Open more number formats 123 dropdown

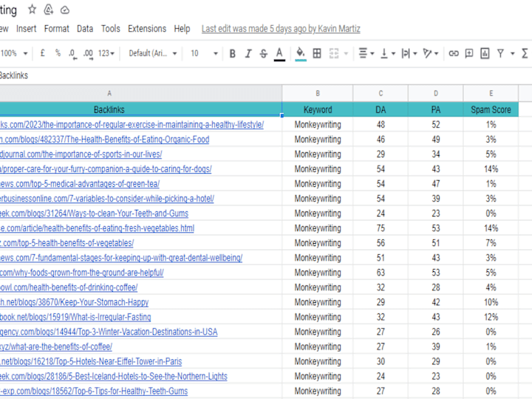pos(106,53)
